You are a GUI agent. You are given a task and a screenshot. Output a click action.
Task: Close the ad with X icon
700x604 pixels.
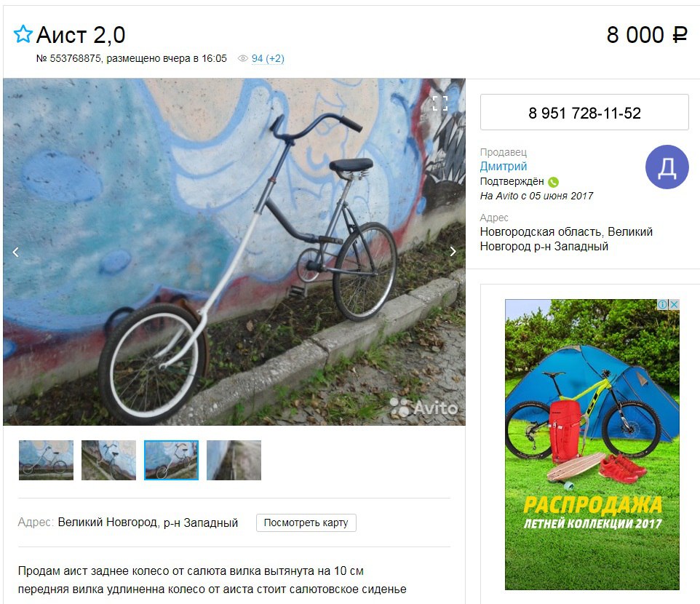[x=674, y=304]
